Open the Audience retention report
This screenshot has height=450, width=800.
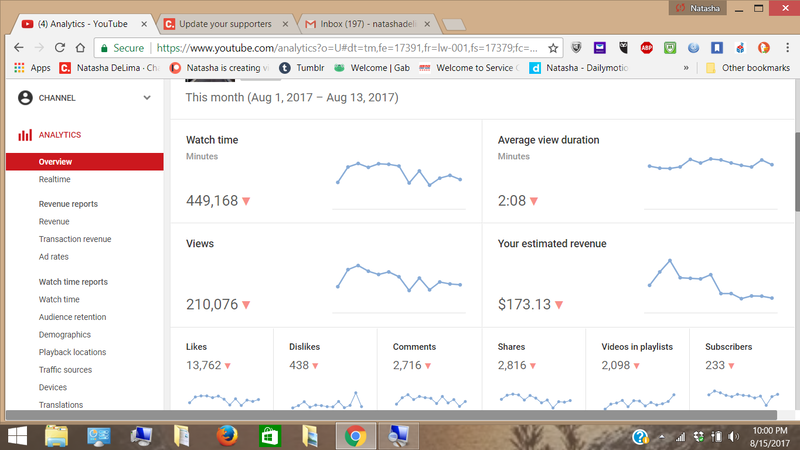coord(72,317)
